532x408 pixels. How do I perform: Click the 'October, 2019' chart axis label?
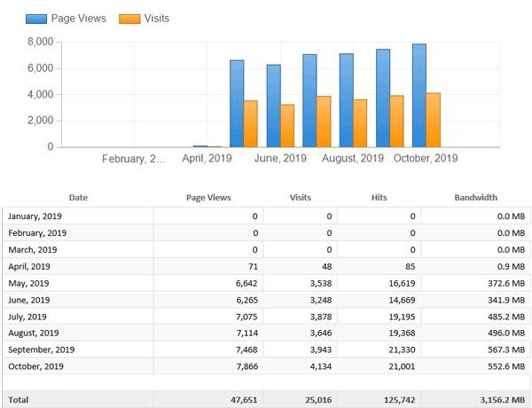click(x=426, y=159)
